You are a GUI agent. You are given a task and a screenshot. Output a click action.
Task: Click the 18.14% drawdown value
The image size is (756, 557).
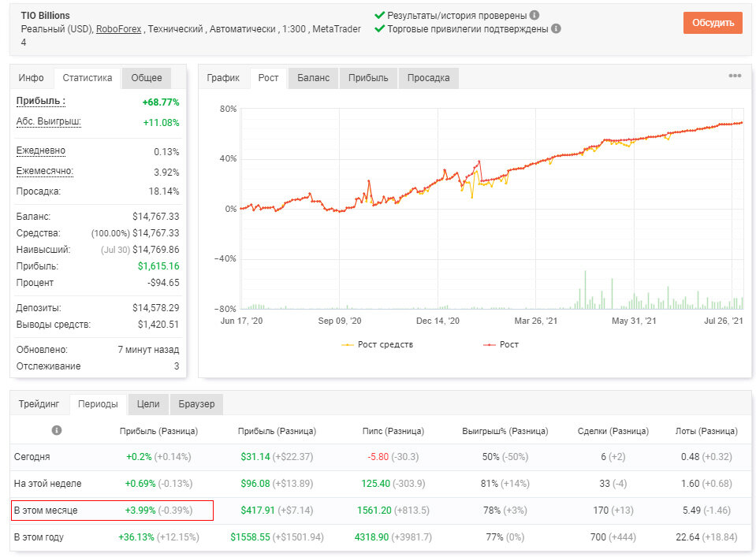(164, 191)
